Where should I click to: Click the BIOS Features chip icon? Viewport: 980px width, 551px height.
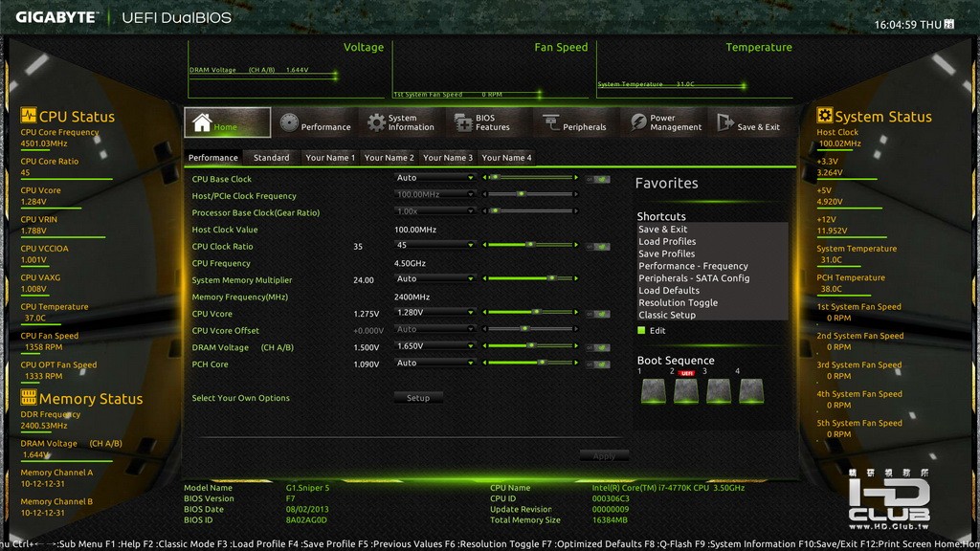pos(463,122)
